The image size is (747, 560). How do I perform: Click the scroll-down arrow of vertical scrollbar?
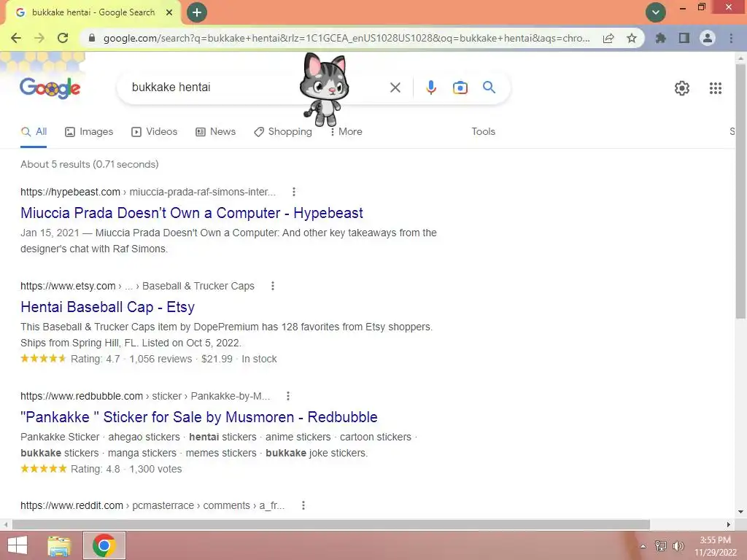[x=740, y=512]
